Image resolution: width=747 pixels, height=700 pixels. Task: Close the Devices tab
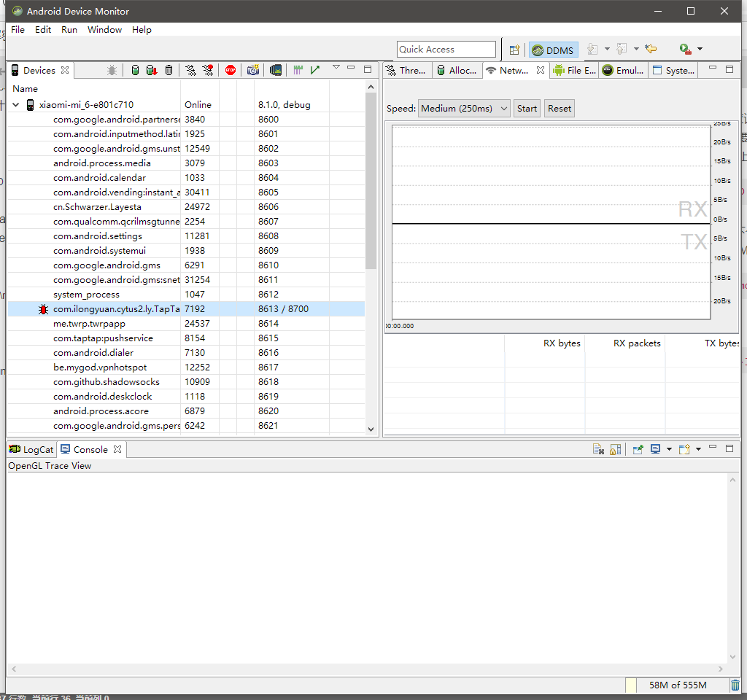(x=65, y=70)
